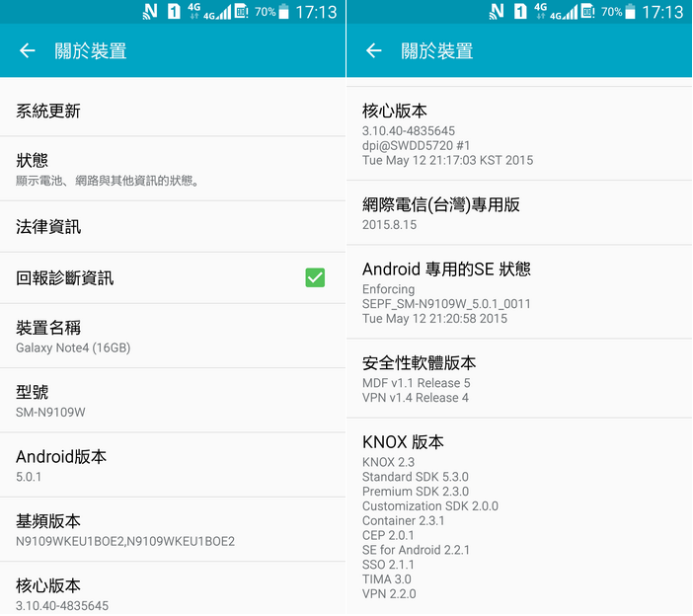Viewport: 693px width, 616px height.
Task: Tap KNOX 版本 entry
Action: point(519,516)
